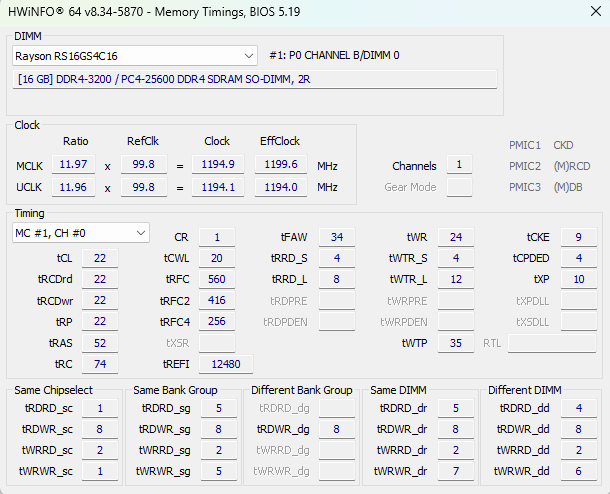Click the UCLK RefClk value 99.8
This screenshot has height=494, width=610.
click(144, 187)
